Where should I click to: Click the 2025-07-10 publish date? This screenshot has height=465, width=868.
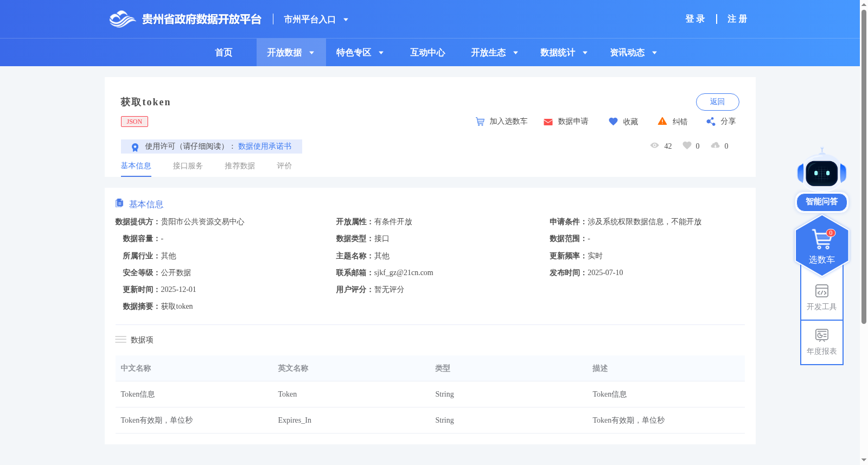click(605, 273)
